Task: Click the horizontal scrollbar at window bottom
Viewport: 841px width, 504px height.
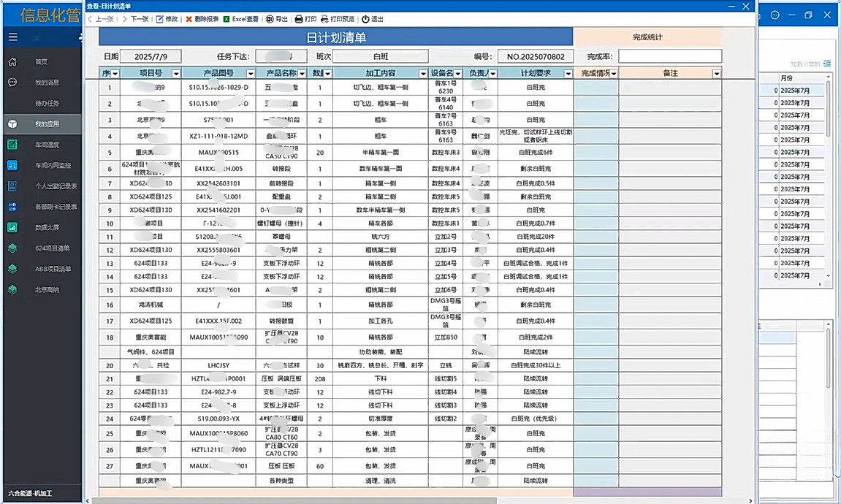Action: [x=420, y=500]
